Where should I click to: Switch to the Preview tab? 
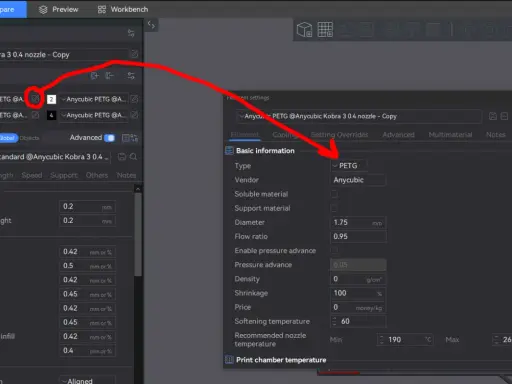(x=59, y=9)
